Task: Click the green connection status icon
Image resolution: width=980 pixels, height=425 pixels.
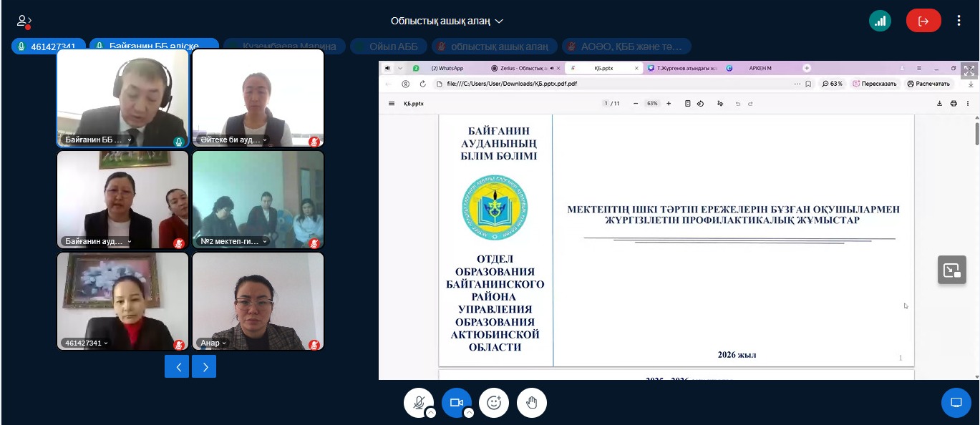Action: [880, 21]
